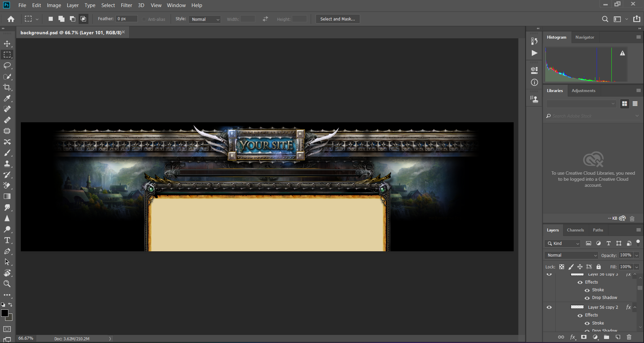Select the Crop tool
This screenshot has height=343, width=644.
coord(7,87)
